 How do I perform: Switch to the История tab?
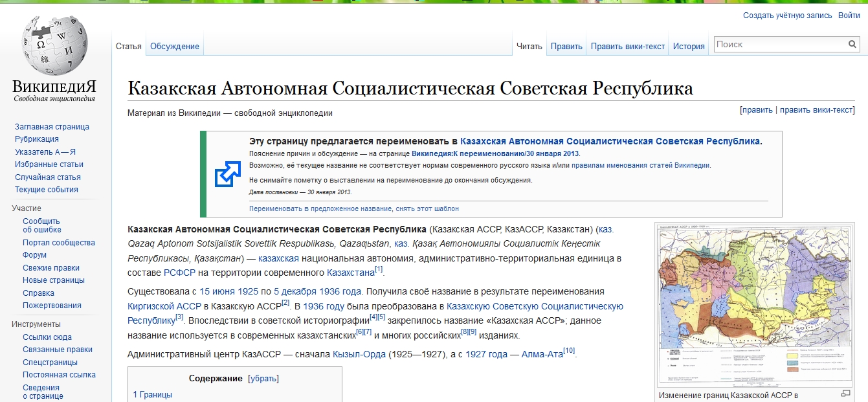click(x=688, y=47)
